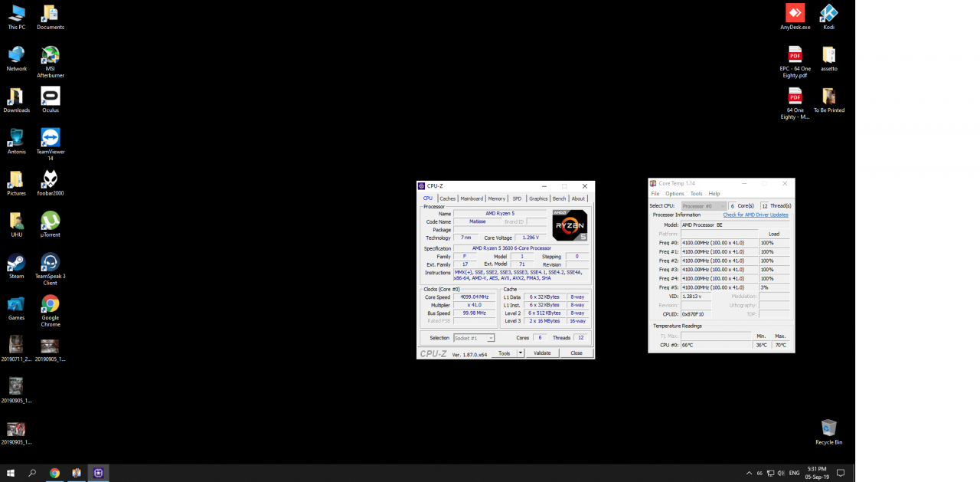Click the Core Speed 4099.04 MHz value

pos(475,297)
